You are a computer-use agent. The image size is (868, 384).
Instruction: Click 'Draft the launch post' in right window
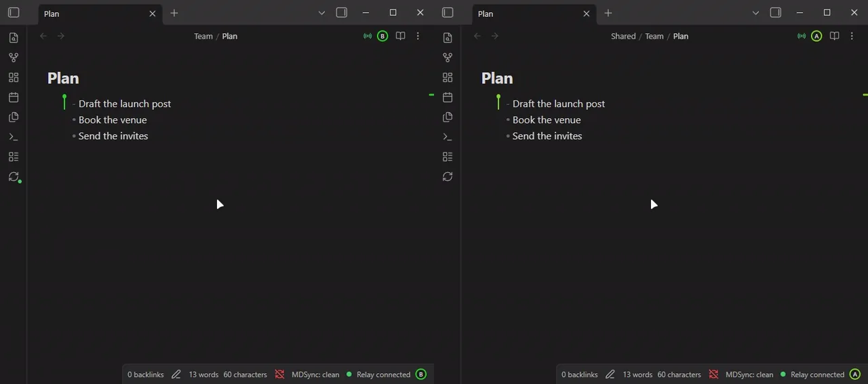tap(559, 104)
